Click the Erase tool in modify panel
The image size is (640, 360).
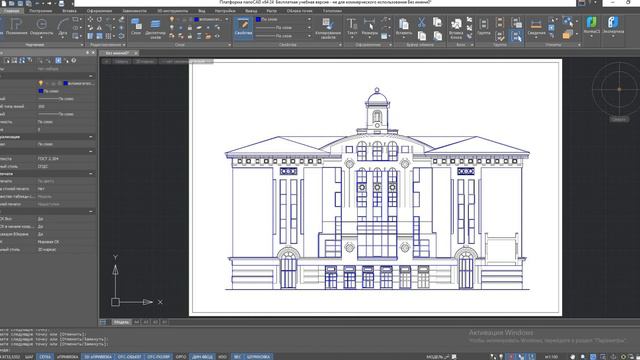[x=121, y=19]
